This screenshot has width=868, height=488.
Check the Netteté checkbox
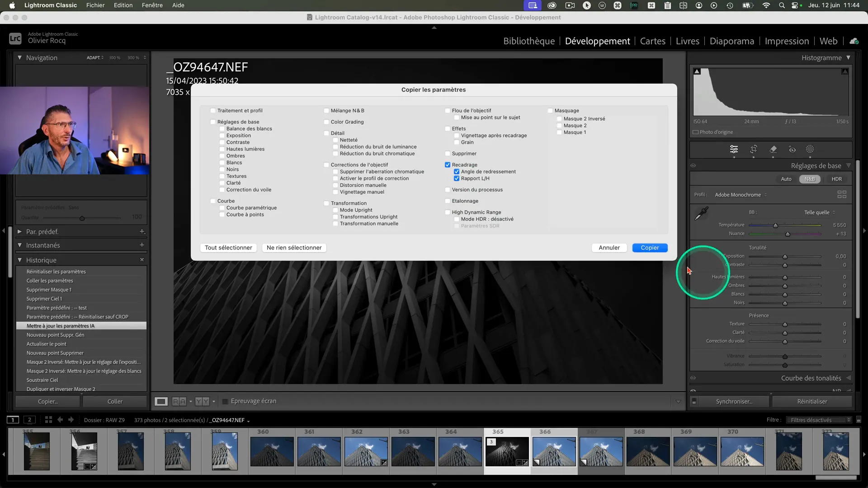tap(335, 140)
